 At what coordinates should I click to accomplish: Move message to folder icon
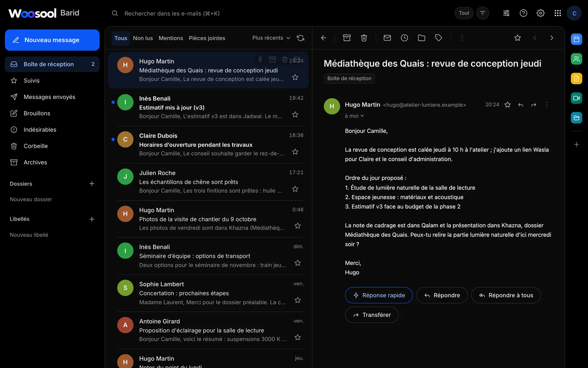[421, 38]
